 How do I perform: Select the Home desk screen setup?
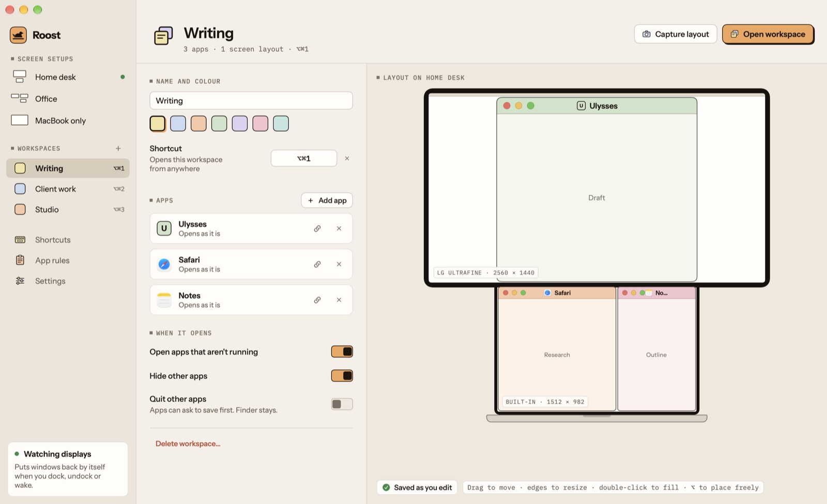(68, 77)
